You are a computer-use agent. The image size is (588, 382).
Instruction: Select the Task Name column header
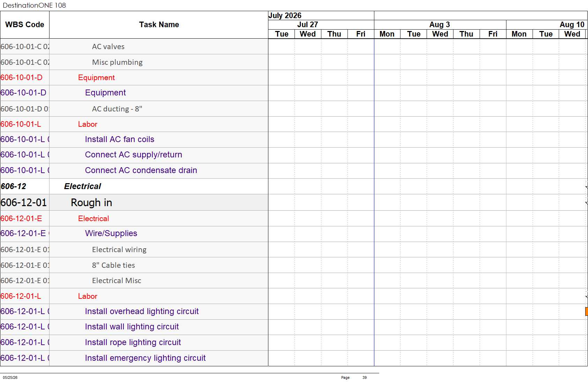pyautogui.click(x=159, y=25)
